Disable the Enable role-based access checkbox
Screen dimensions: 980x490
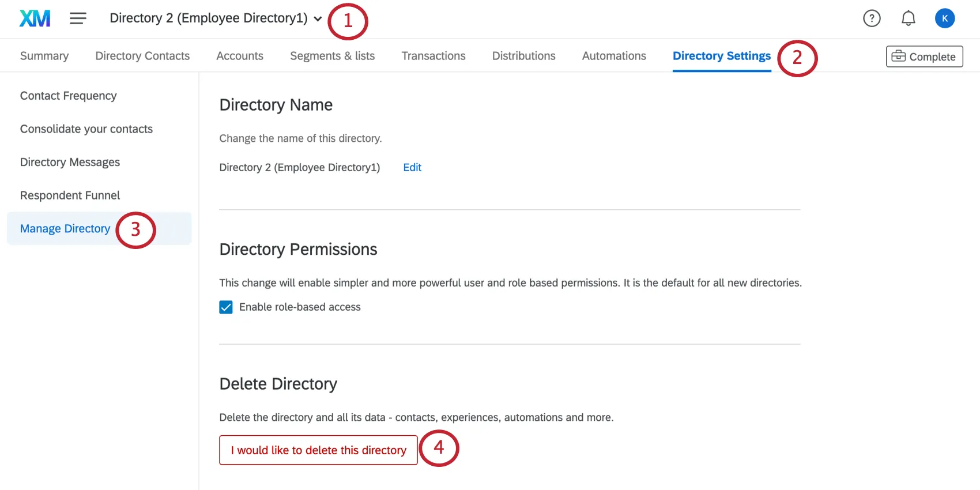click(225, 307)
